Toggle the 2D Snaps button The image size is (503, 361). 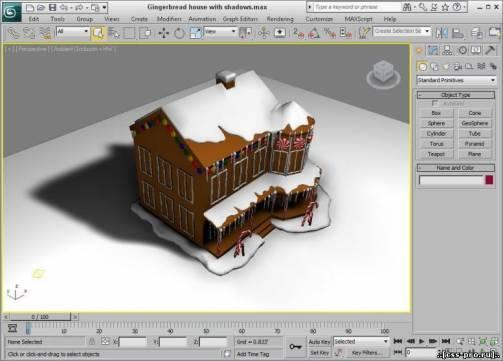pos(298,33)
